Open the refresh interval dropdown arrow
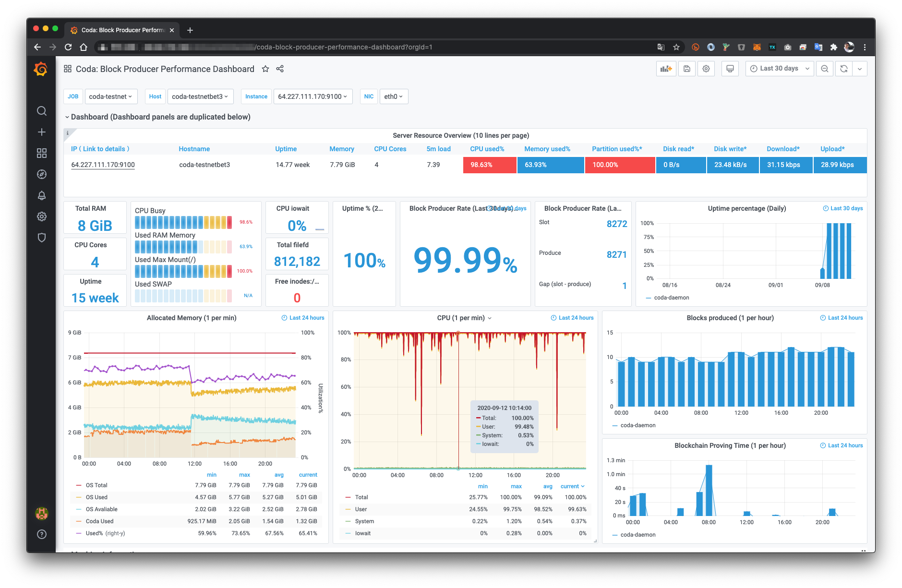The height and width of the screenshot is (588, 902). [860, 69]
